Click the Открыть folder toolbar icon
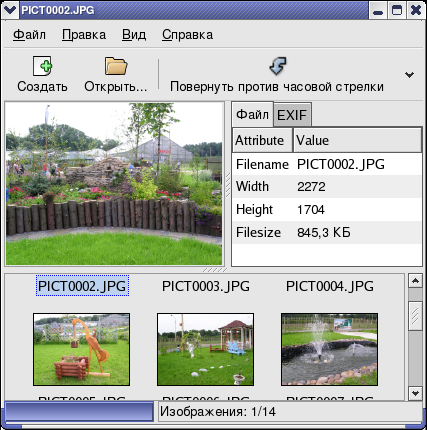Screen dimensions: 427x430 pos(116,66)
